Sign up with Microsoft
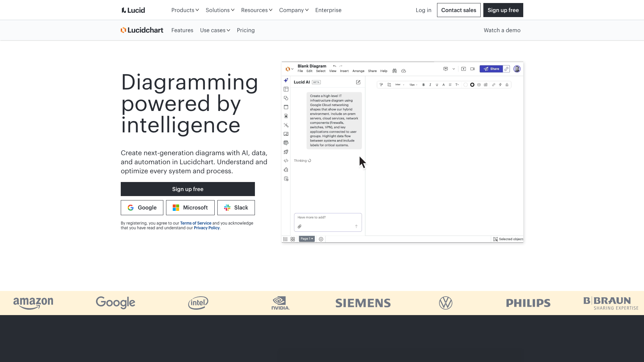The image size is (644, 362). click(190, 208)
